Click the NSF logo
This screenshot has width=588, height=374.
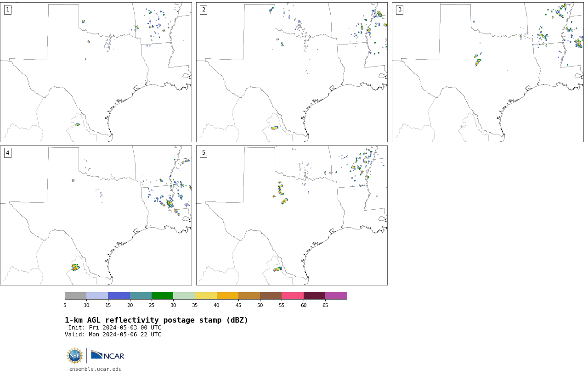(75, 356)
